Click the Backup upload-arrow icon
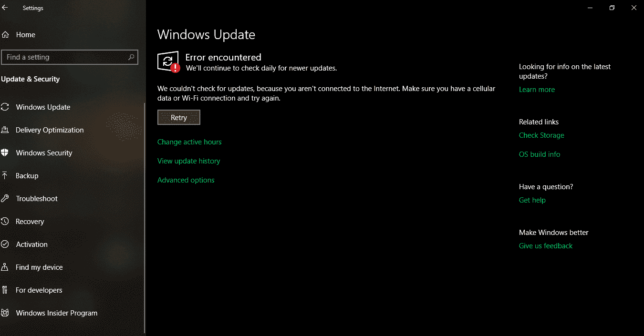This screenshot has width=644, height=336. [5, 176]
